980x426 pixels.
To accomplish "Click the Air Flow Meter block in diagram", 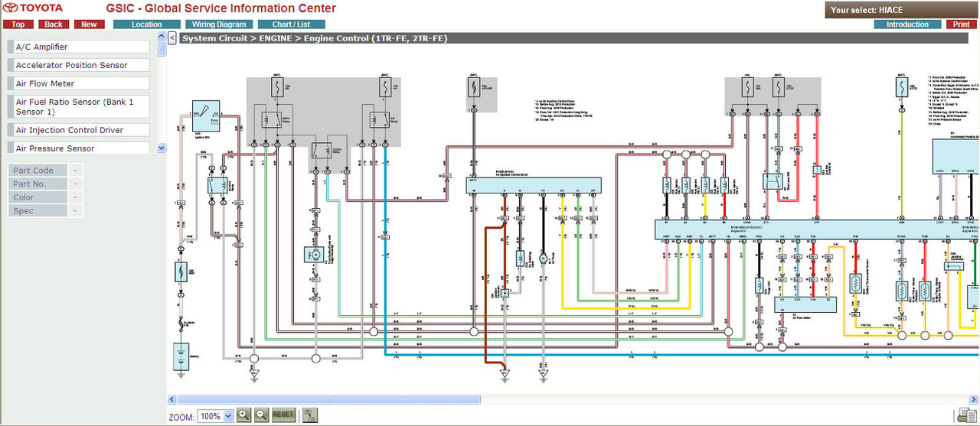I will pyautogui.click(x=805, y=304).
